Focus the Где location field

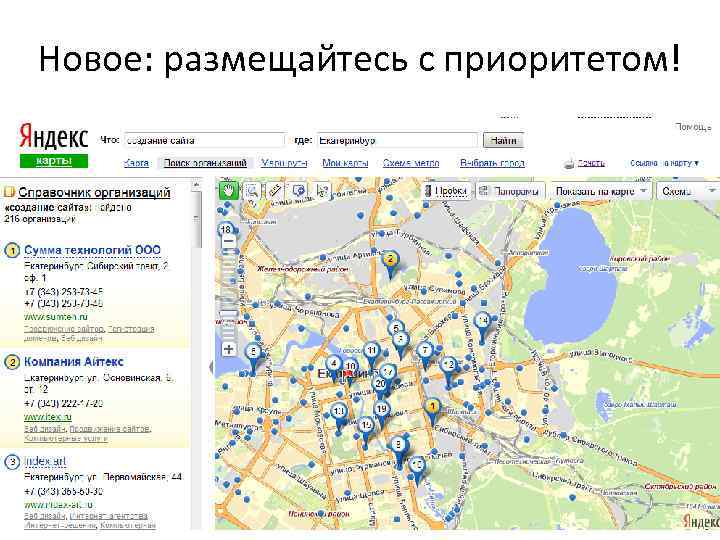point(397,141)
